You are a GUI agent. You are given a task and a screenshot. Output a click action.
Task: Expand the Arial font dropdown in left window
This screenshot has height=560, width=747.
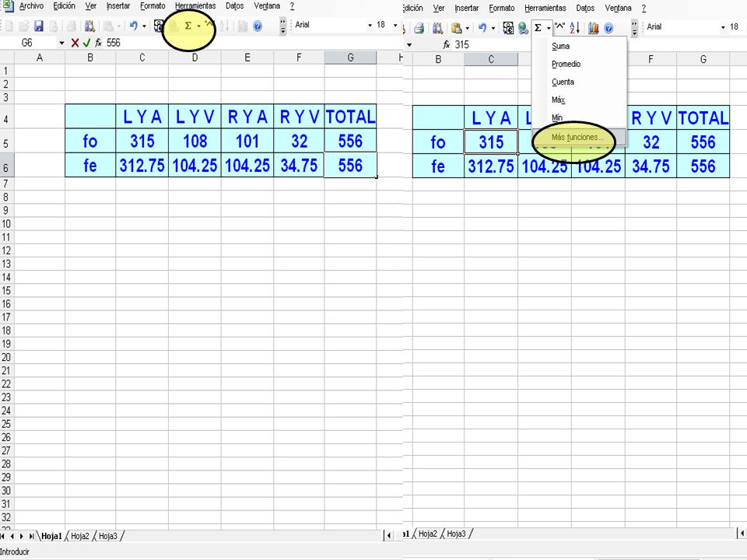point(370,25)
